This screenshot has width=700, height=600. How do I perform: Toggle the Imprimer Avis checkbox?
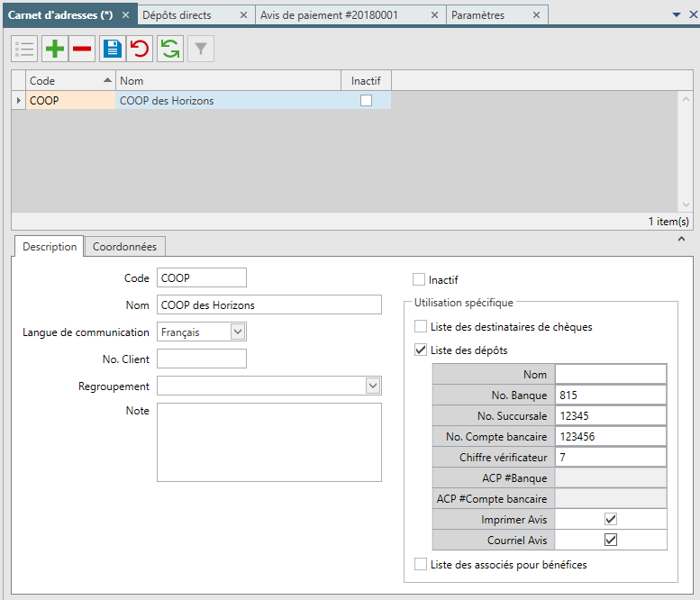611,519
